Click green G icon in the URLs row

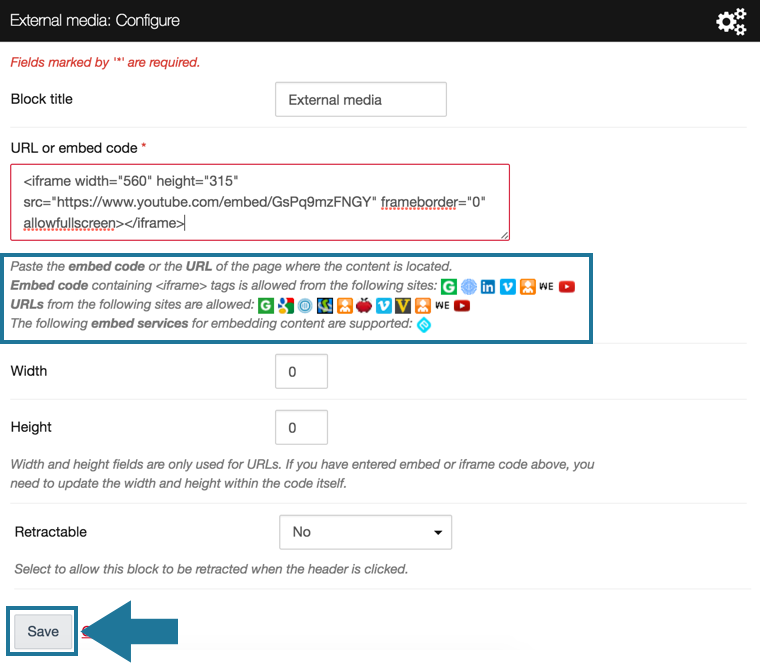tap(266, 305)
